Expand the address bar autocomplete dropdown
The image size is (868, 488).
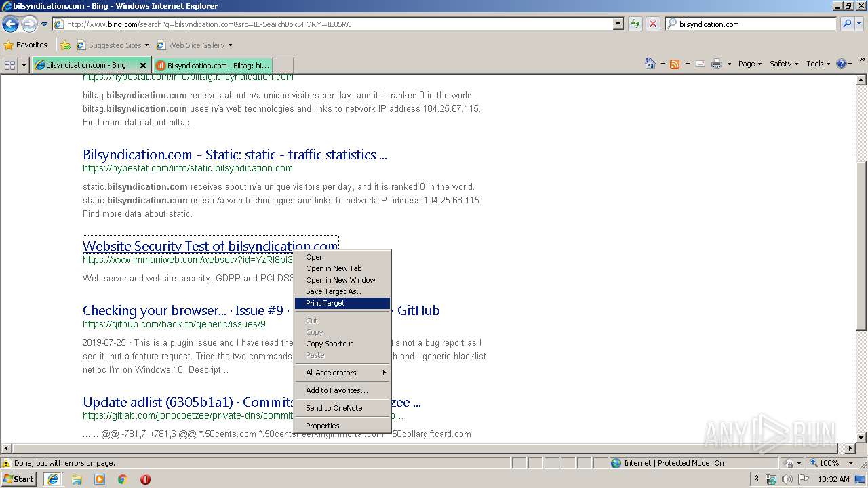pyautogui.click(x=618, y=24)
